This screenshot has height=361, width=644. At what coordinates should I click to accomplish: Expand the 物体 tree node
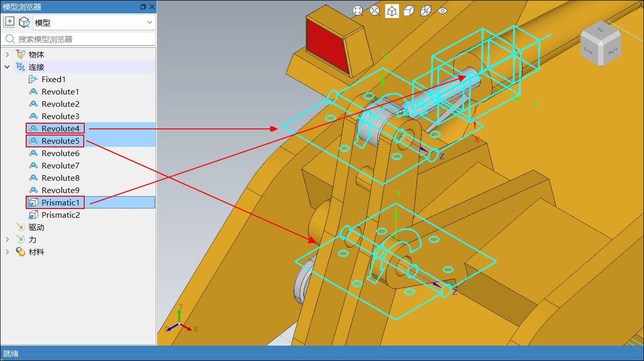(7, 54)
